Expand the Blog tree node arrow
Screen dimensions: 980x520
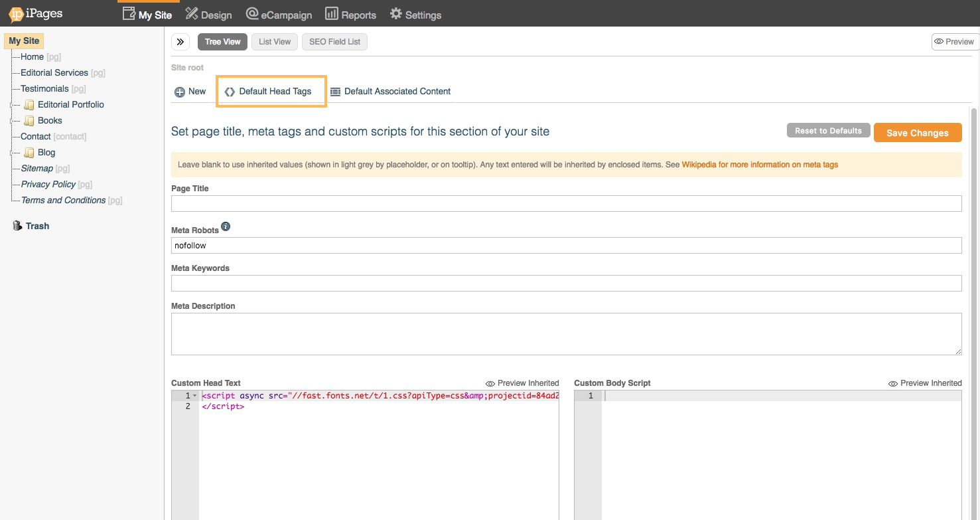(12, 153)
